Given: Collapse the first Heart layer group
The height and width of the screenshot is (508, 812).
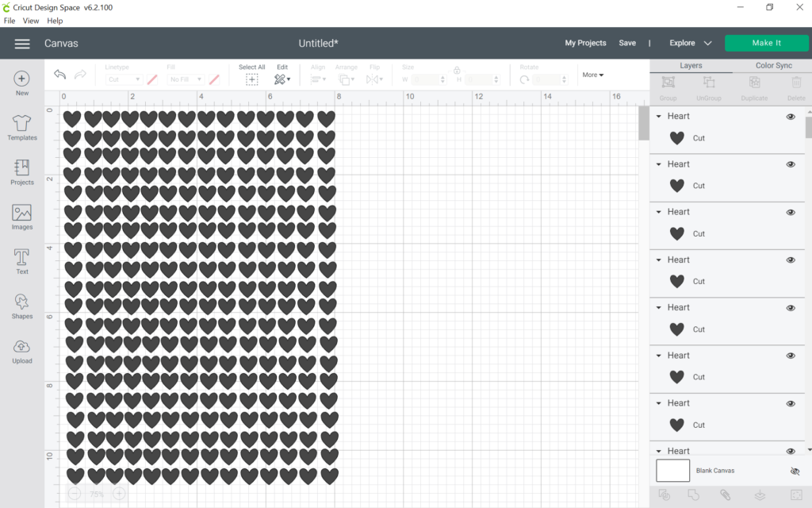Looking at the screenshot, I should 658,117.
